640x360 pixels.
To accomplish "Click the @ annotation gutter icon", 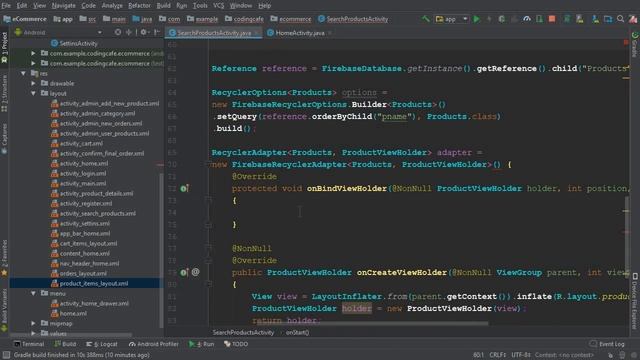I will [x=196, y=272].
